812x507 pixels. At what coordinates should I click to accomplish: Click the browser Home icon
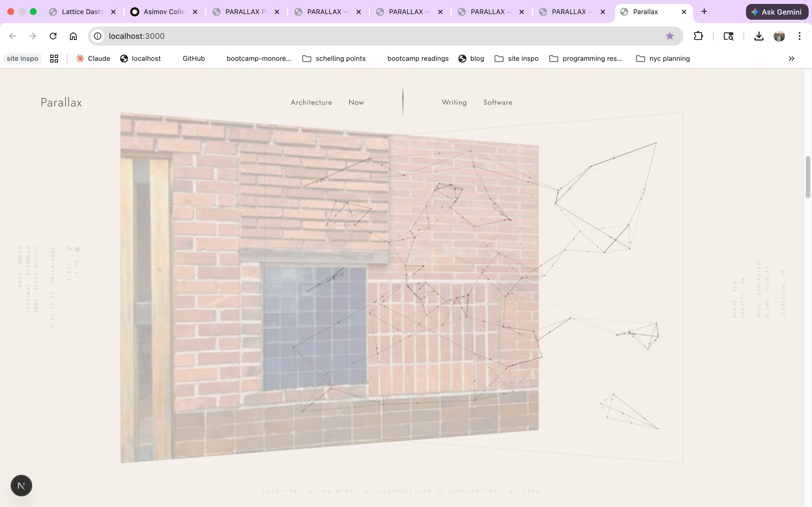(73, 36)
